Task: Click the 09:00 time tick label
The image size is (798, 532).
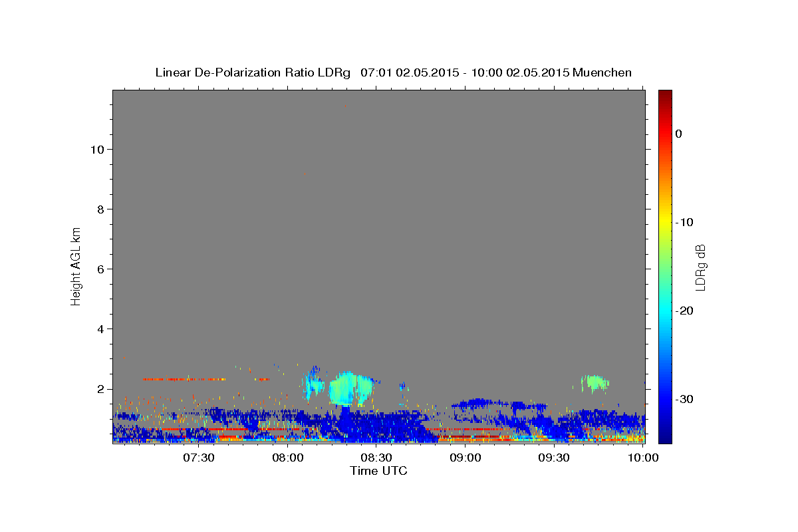Action: point(465,458)
